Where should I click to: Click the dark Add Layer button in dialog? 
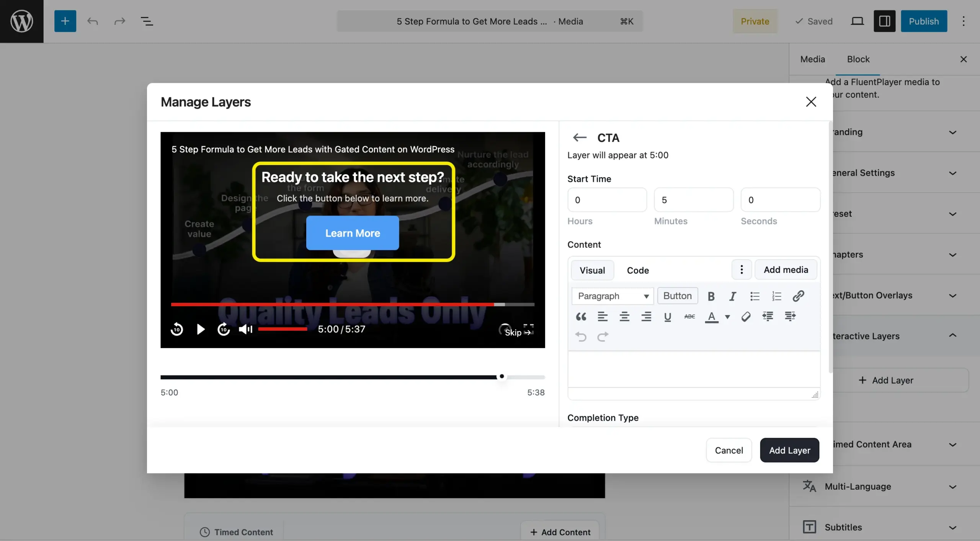[x=789, y=450]
